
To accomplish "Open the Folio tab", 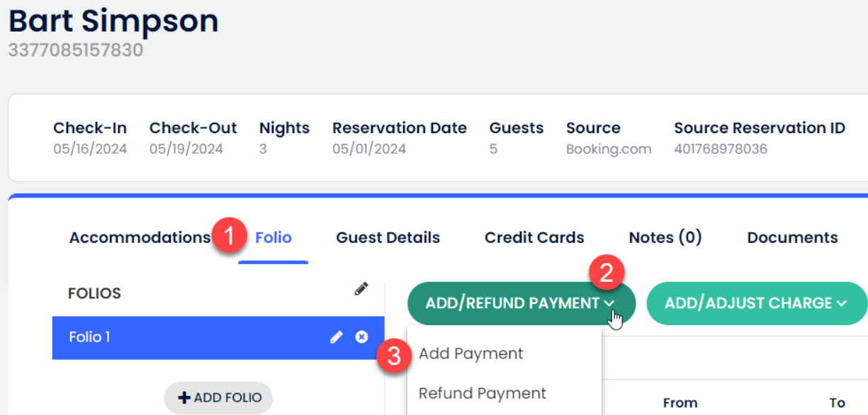I will (273, 237).
